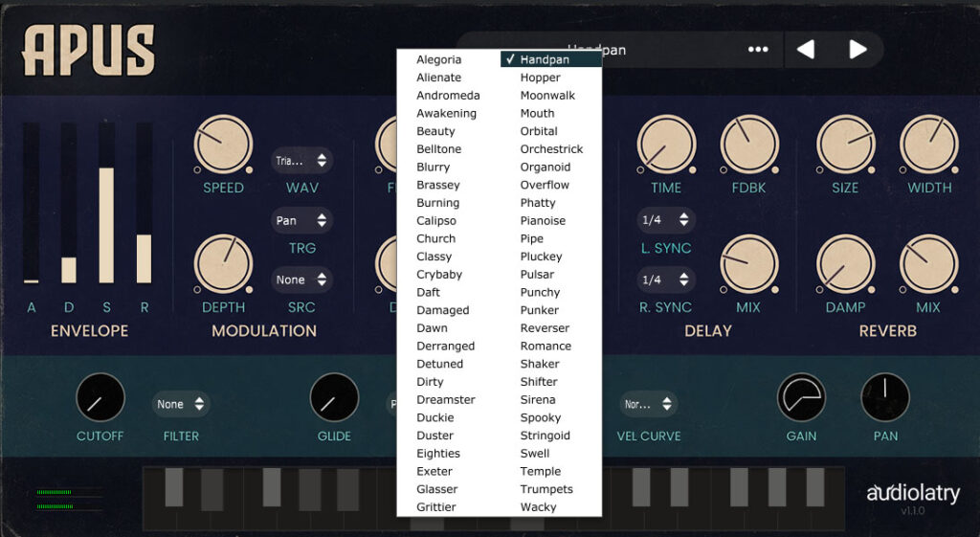Choose the Andromeda preset

pyautogui.click(x=448, y=95)
